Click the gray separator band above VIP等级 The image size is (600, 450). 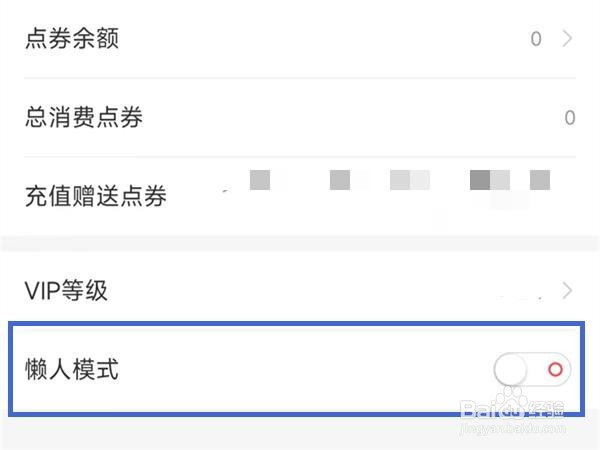[x=300, y=244]
